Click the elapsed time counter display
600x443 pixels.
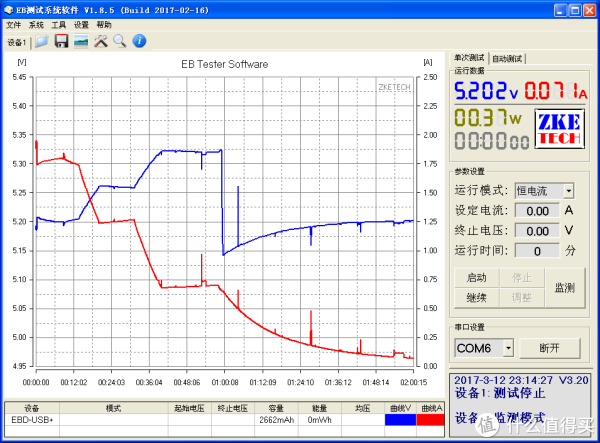pyautogui.click(x=492, y=141)
